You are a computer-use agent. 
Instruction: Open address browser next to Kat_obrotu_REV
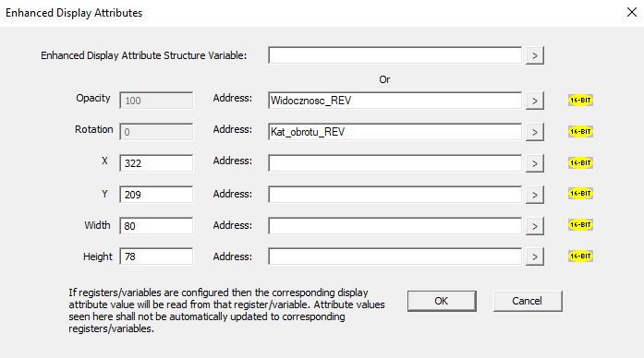[x=535, y=132]
